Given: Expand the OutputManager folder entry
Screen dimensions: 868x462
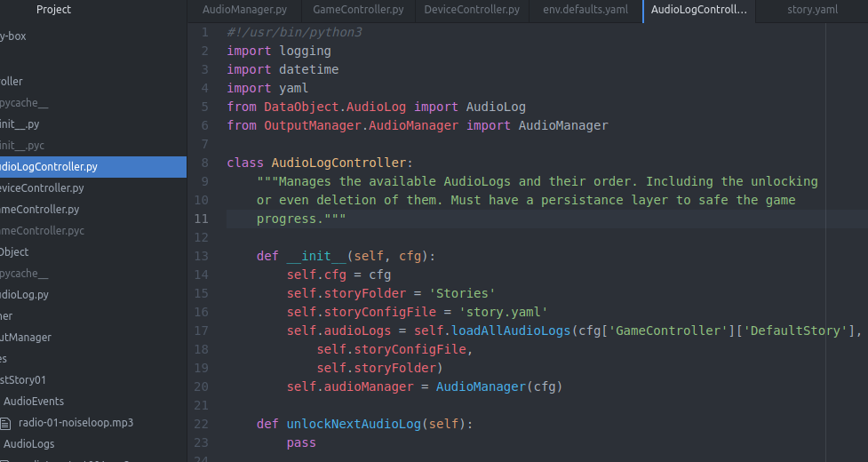Looking at the screenshot, I should 26,338.
